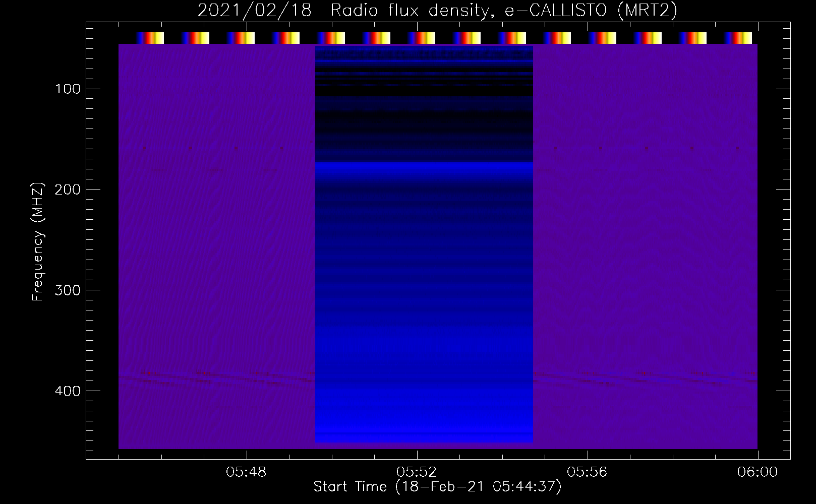This screenshot has height=504, width=816.
Task: Click the plot title 'Radio flux density, e-CALLISTO (MRT2)'
Action: (504, 10)
